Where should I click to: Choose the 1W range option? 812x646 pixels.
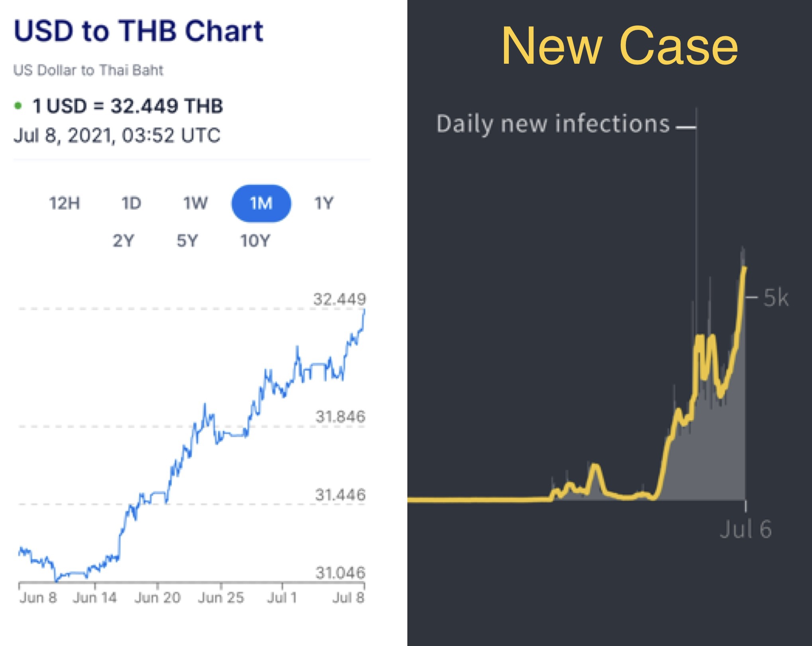coord(195,204)
